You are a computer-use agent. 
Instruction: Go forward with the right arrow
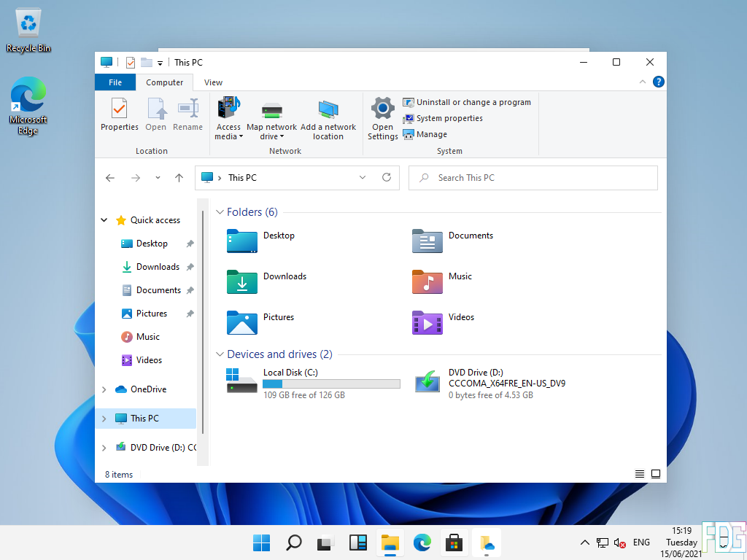click(x=136, y=178)
